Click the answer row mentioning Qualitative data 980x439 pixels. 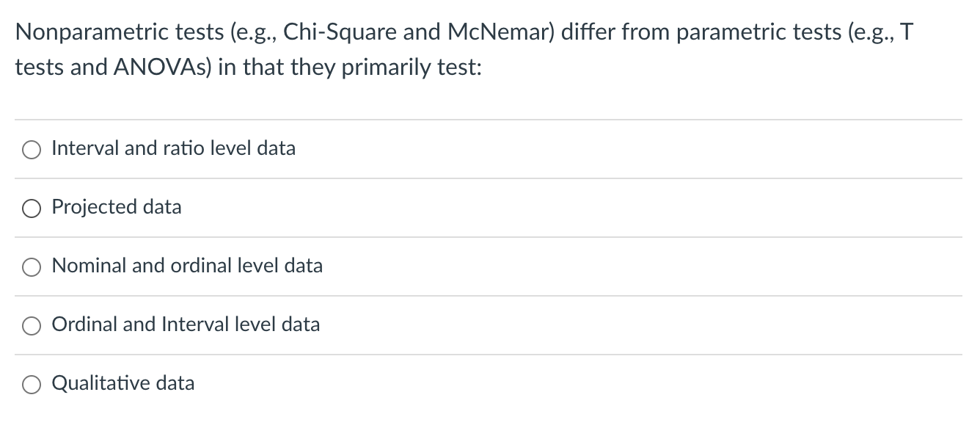coord(293,382)
